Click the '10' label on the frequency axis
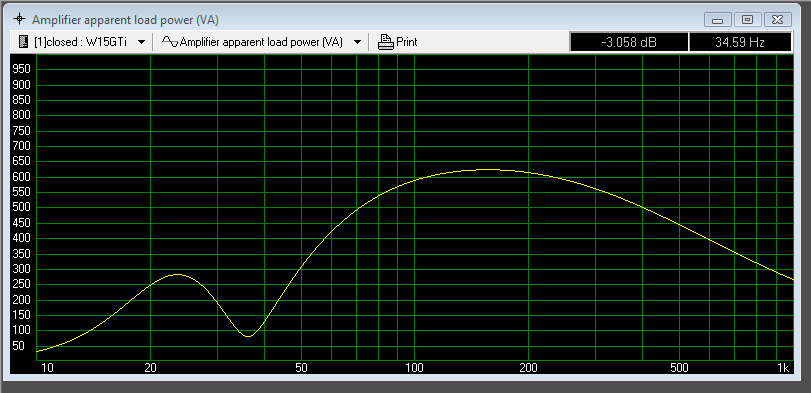The image size is (811, 393). [x=47, y=368]
